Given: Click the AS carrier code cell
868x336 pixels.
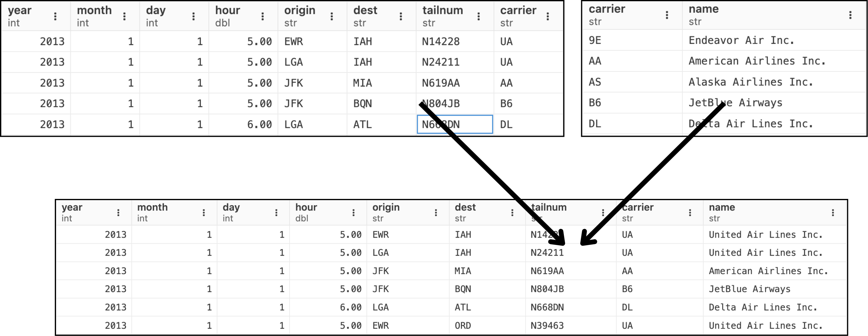Looking at the screenshot, I should click(595, 82).
